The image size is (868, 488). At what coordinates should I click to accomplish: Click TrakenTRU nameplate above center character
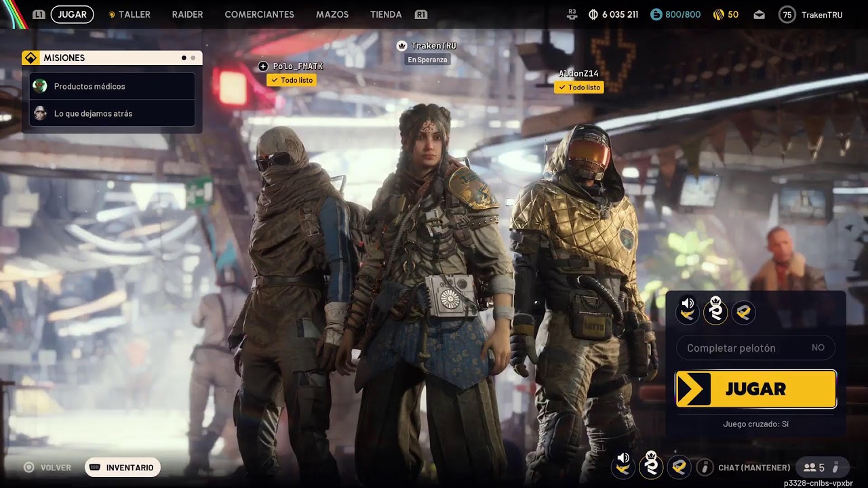point(433,45)
